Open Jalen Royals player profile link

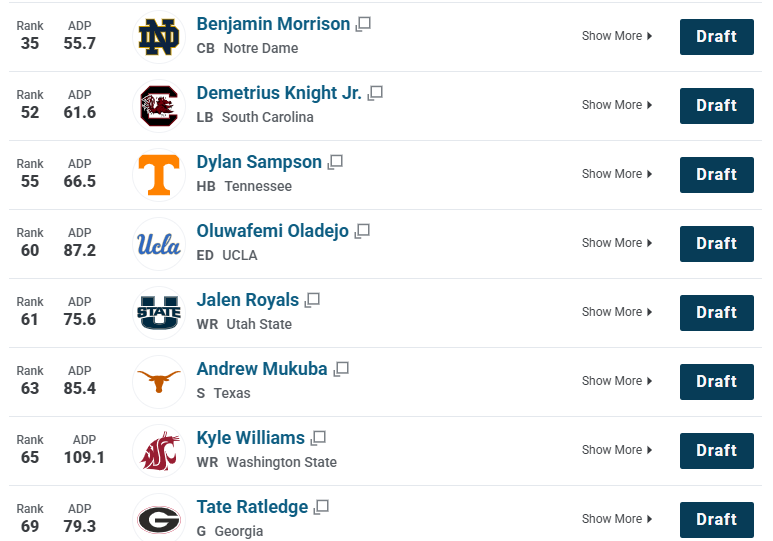247,300
